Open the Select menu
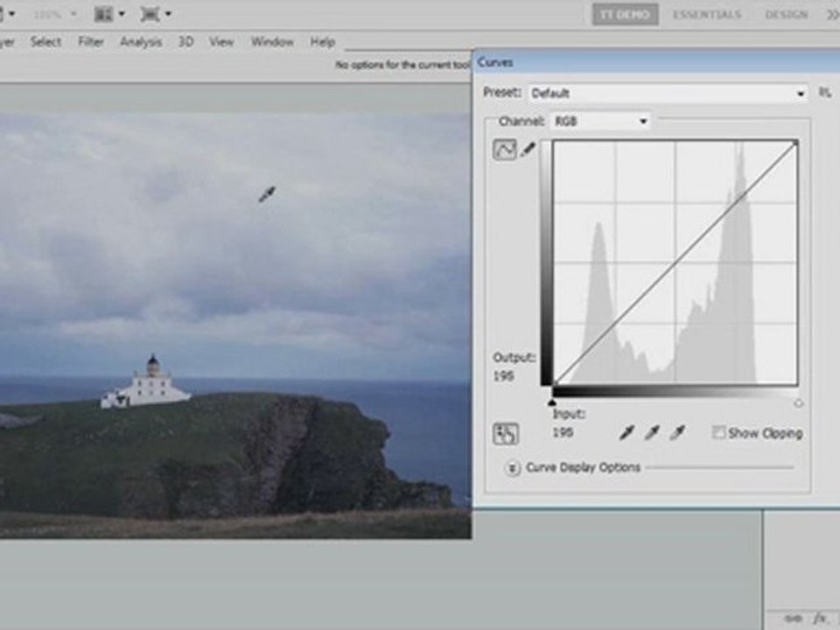The height and width of the screenshot is (630, 840). (x=45, y=42)
